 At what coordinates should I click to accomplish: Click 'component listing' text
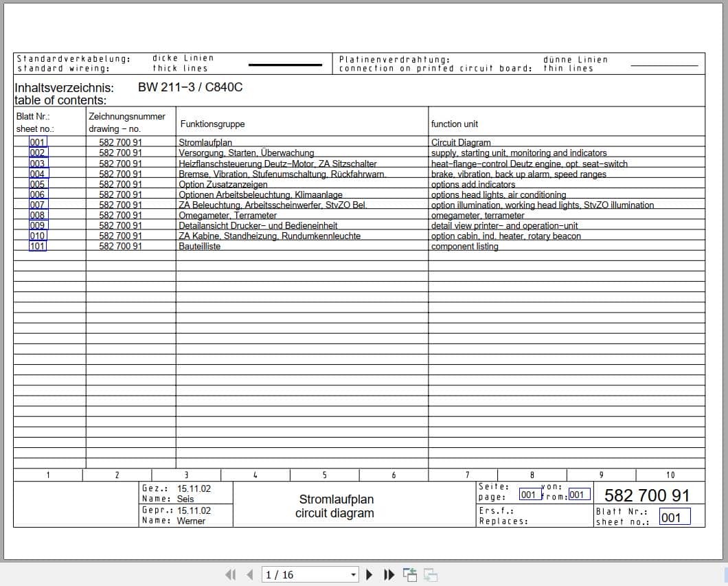tap(465, 246)
